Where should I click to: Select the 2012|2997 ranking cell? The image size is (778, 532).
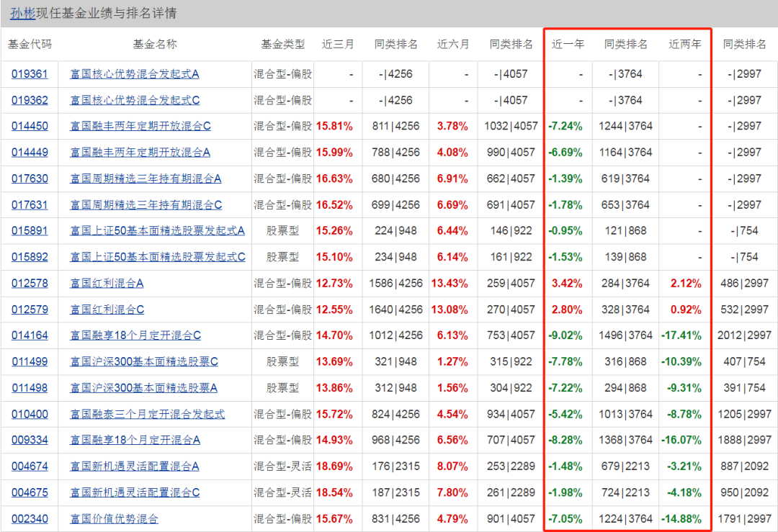point(744,335)
